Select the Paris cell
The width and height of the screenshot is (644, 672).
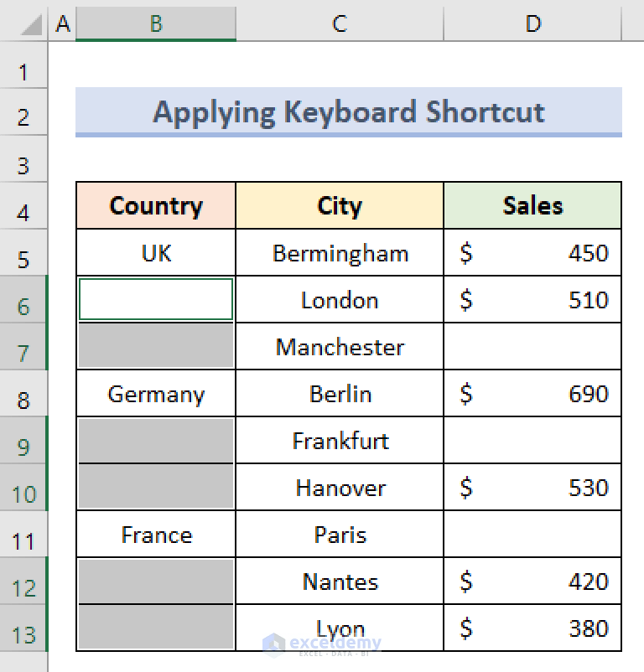point(338,534)
